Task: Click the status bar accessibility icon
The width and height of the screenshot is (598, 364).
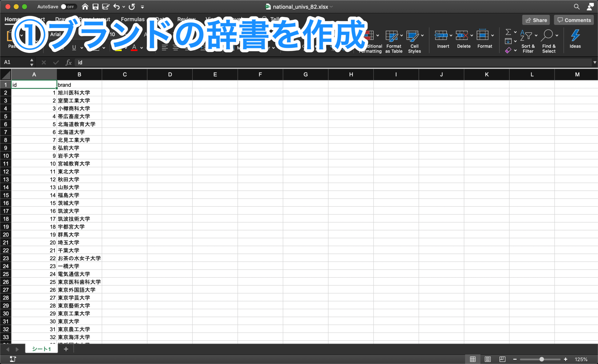Action: [13, 359]
